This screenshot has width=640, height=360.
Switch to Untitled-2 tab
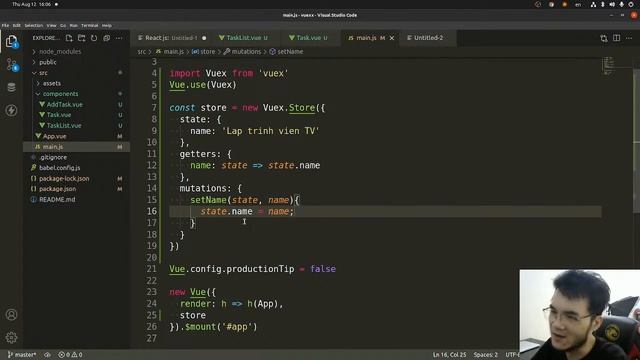428,38
